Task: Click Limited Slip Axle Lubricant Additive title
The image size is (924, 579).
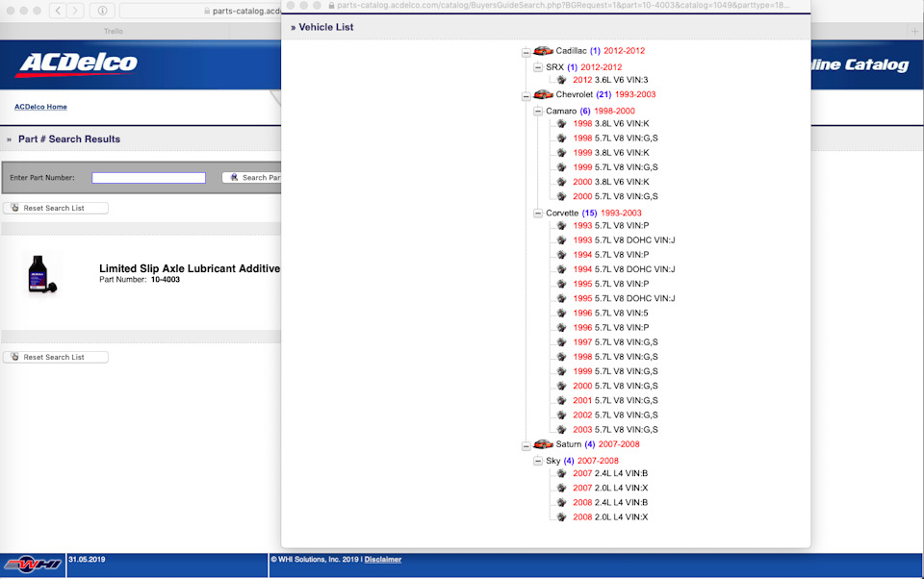Action: tap(190, 268)
